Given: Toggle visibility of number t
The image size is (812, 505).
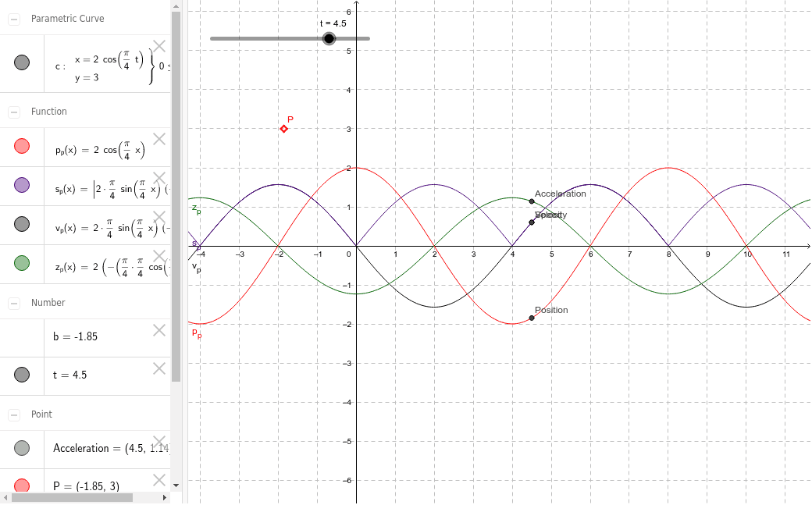Looking at the screenshot, I should coord(22,375).
